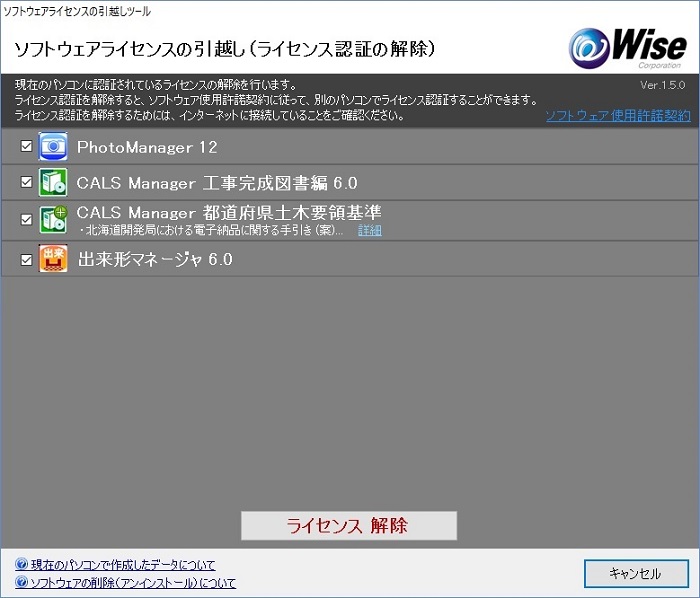Click the ライセンス 解除 button
700x598 pixels.
[349, 526]
